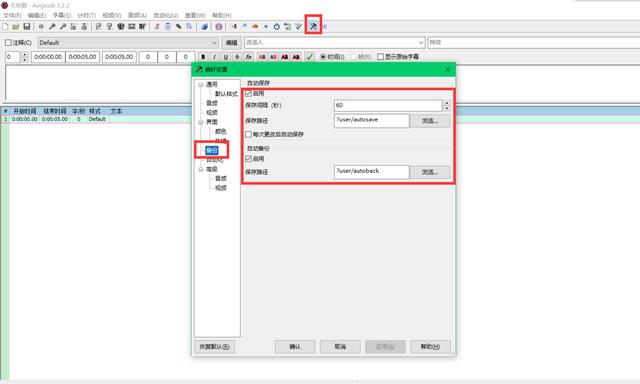Viewport: 640px width, 384px height.
Task: Open the 编辑(E) menu
Action: point(37,15)
